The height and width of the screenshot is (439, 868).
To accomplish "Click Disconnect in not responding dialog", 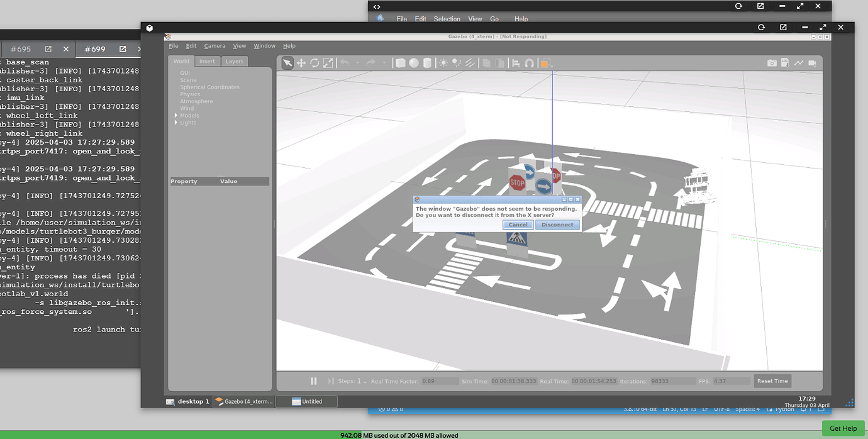I will [557, 225].
